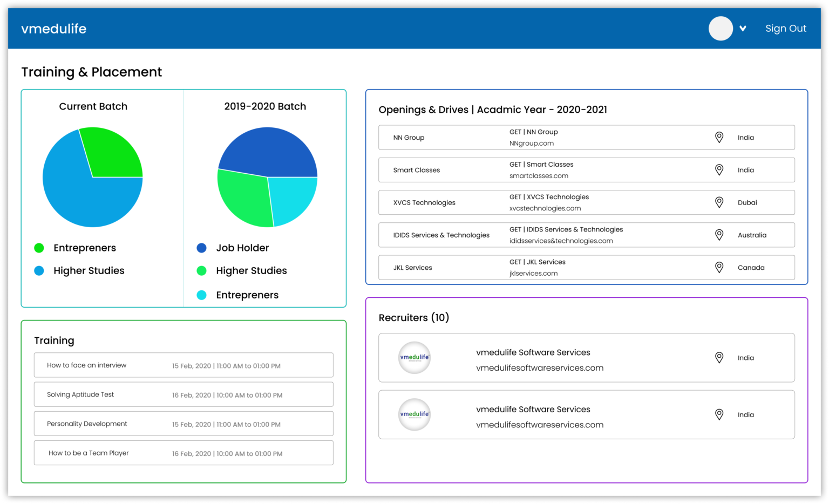
Task: Click the Sign Out link
Action: click(786, 29)
